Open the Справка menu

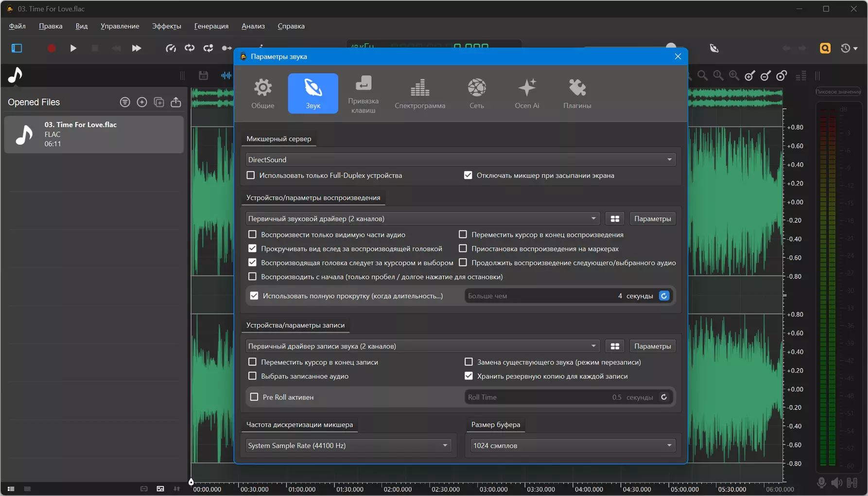tap(291, 26)
